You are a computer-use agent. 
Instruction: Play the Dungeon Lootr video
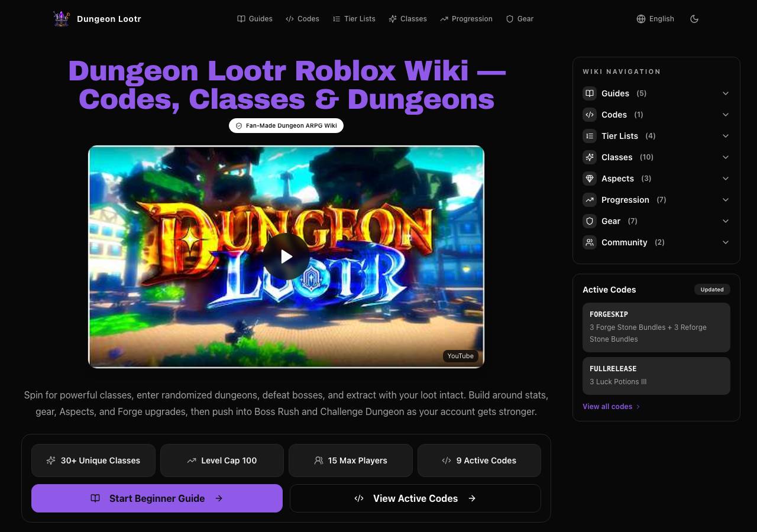286,257
